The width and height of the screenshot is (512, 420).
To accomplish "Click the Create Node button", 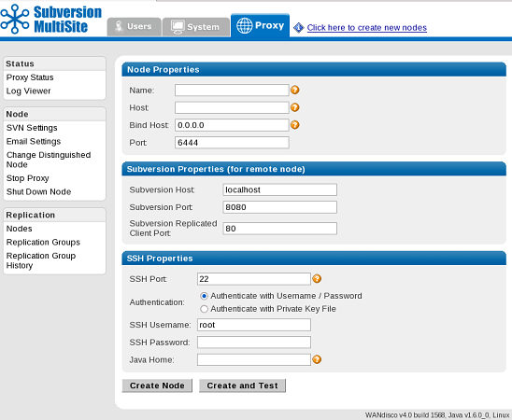I will [157, 385].
